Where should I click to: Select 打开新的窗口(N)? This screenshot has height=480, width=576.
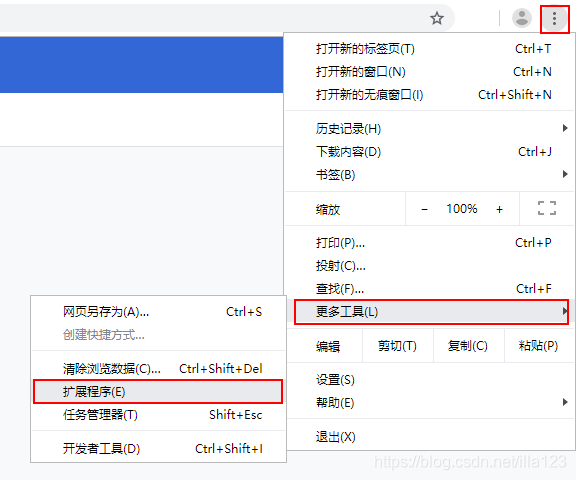[x=430, y=72]
